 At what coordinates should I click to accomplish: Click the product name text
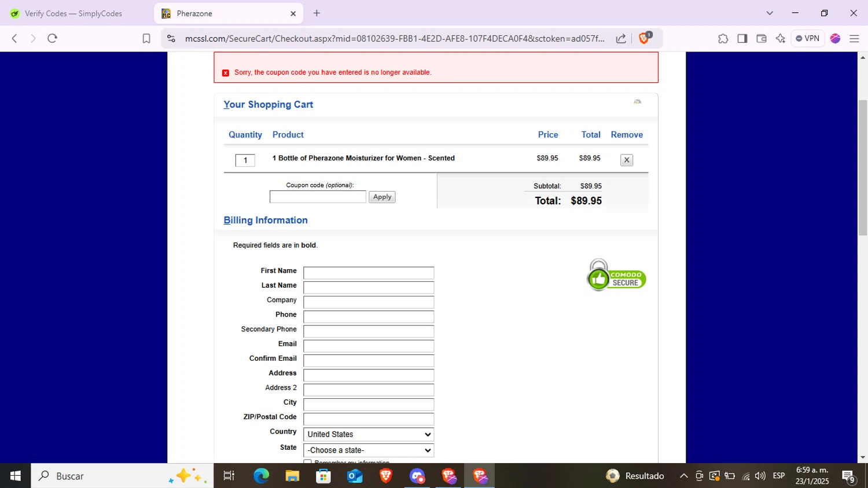363,158
